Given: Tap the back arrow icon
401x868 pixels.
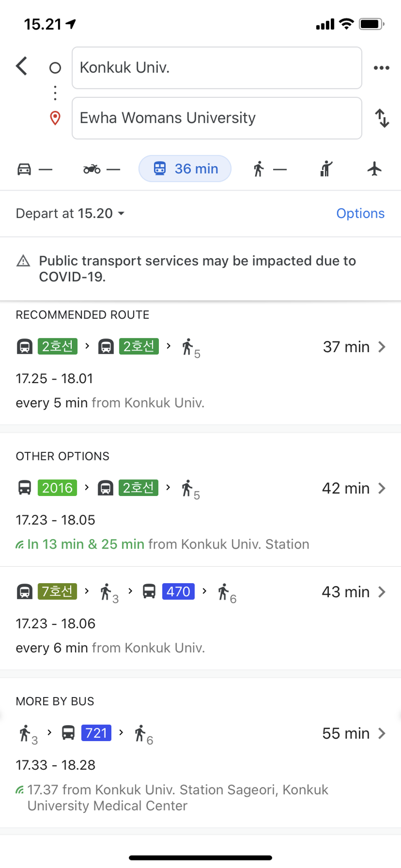Looking at the screenshot, I should 22,66.
